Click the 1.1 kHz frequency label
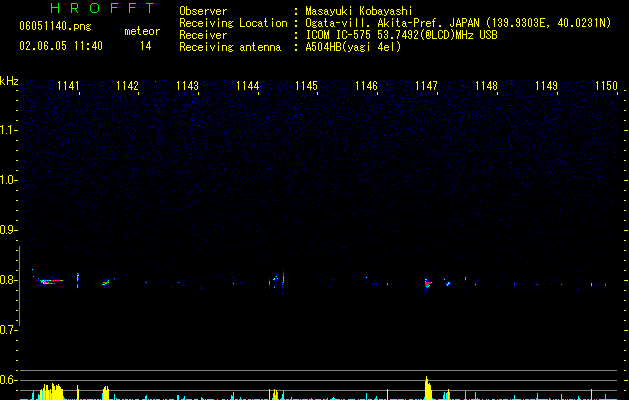 coord(8,130)
